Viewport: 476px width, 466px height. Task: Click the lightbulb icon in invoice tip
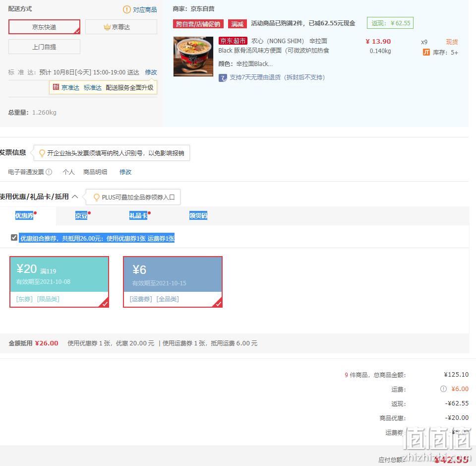tap(42, 153)
